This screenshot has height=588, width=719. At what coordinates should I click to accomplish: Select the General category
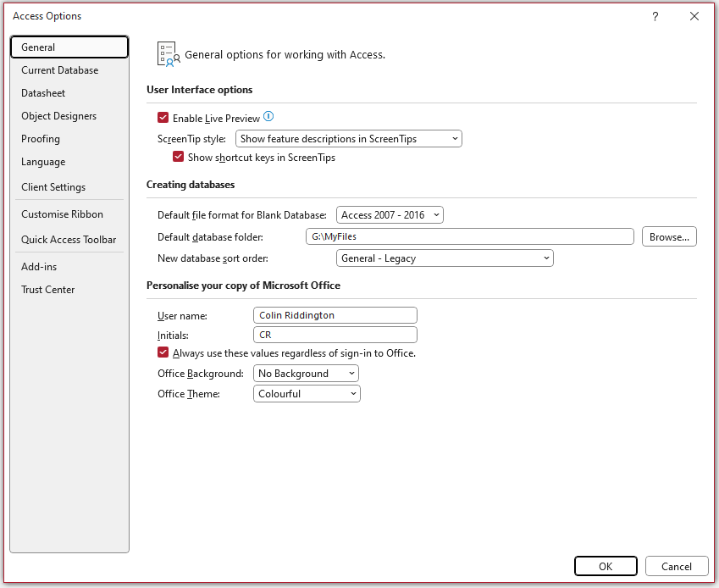click(x=69, y=47)
